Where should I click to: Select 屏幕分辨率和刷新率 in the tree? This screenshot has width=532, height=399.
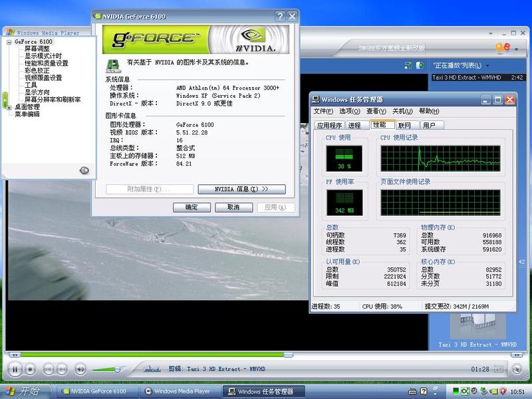53,99
